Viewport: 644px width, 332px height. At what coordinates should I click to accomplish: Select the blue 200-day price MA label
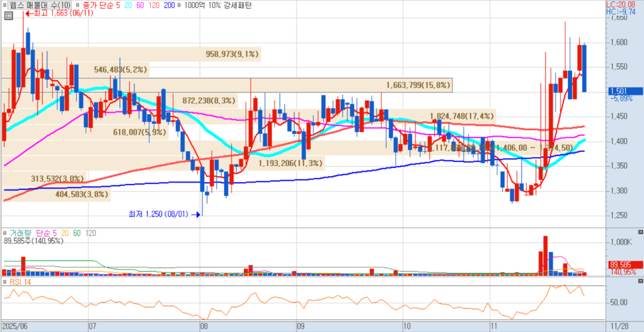click(169, 5)
